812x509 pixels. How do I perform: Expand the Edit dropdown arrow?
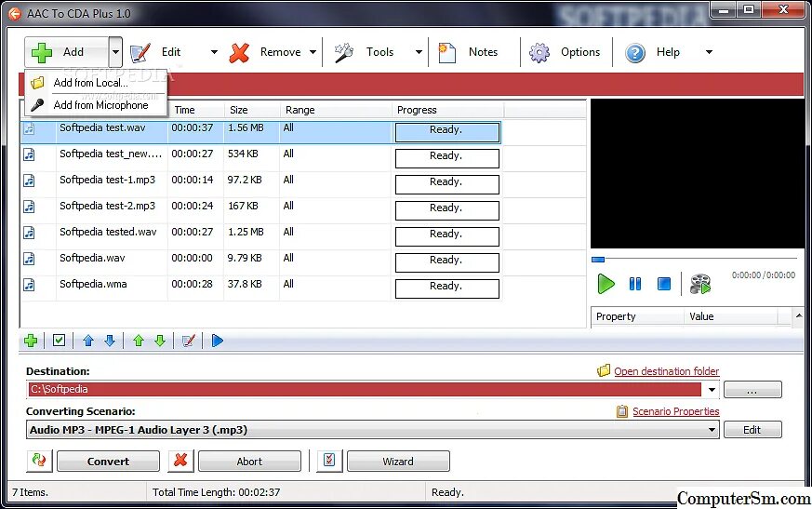[x=214, y=52]
